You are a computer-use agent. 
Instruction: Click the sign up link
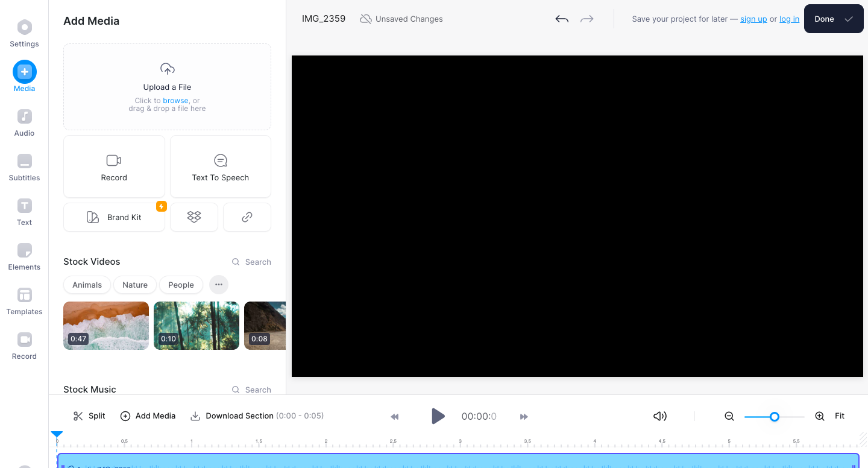[x=753, y=19]
